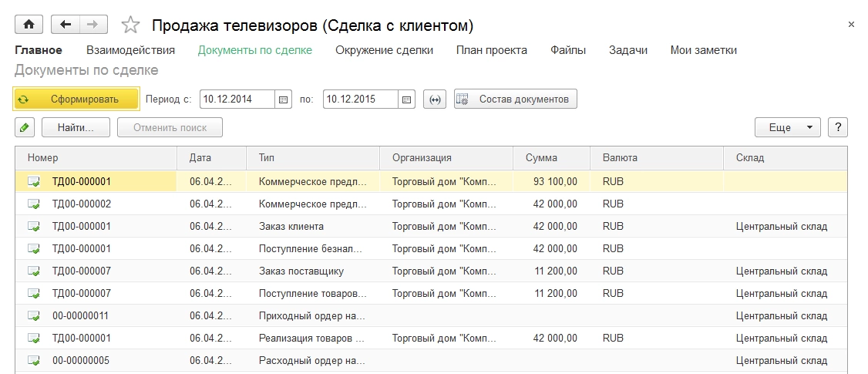Open the План проекта tab

coord(491,50)
